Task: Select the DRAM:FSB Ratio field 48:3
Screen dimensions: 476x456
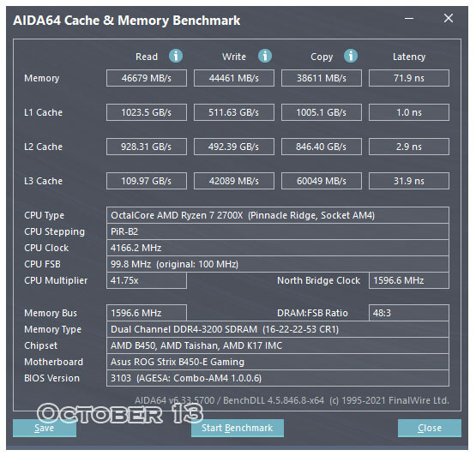Action: 409,313
